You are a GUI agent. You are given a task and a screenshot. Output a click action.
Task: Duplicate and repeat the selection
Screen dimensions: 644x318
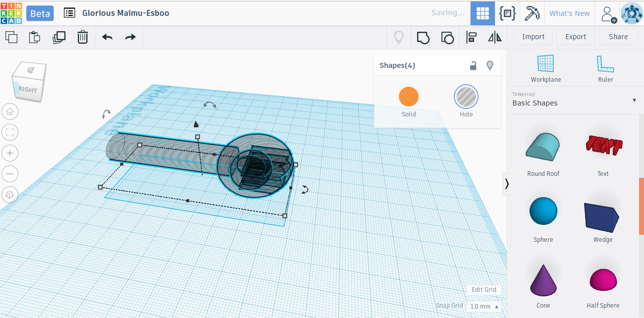[x=59, y=37]
